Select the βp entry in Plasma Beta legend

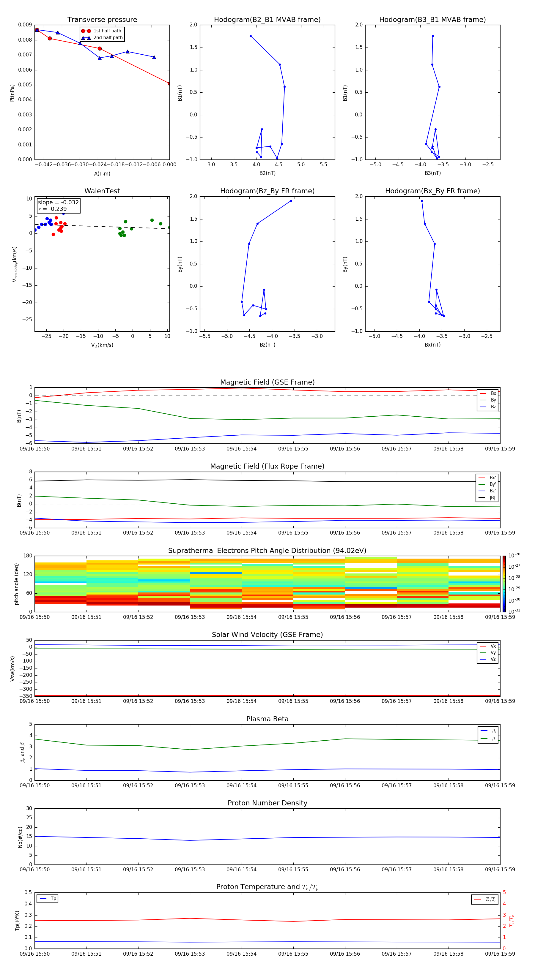(x=488, y=731)
